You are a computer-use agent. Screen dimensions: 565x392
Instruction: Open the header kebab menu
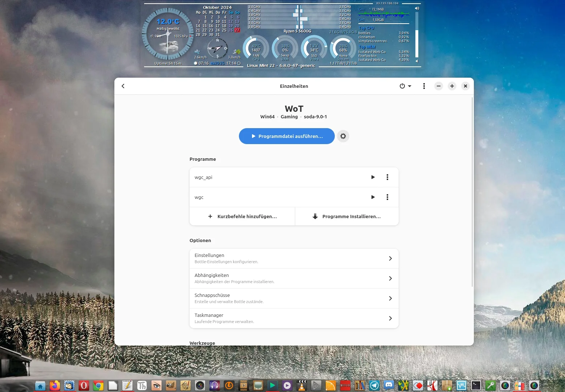click(424, 86)
